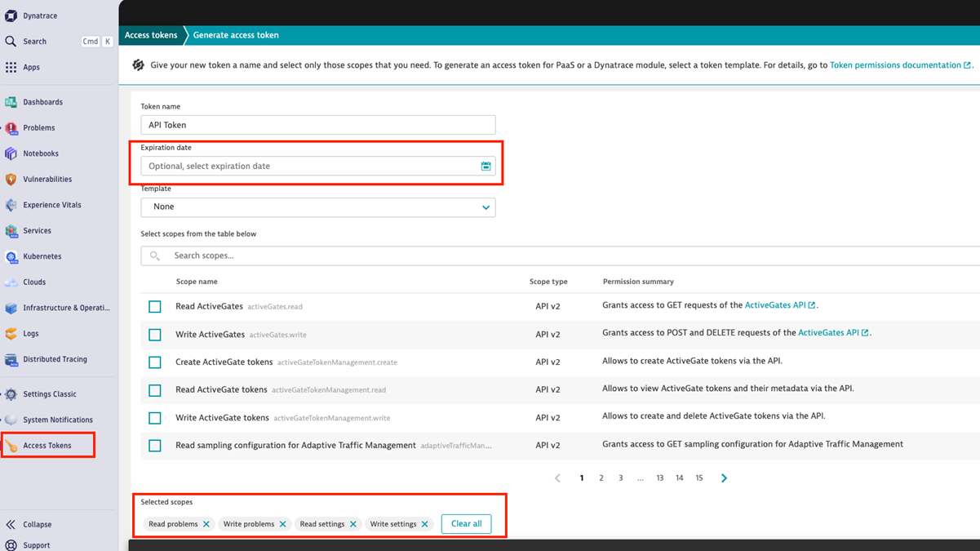
Task: Enable the Read ActiveGates scope checkbox
Action: (155, 307)
